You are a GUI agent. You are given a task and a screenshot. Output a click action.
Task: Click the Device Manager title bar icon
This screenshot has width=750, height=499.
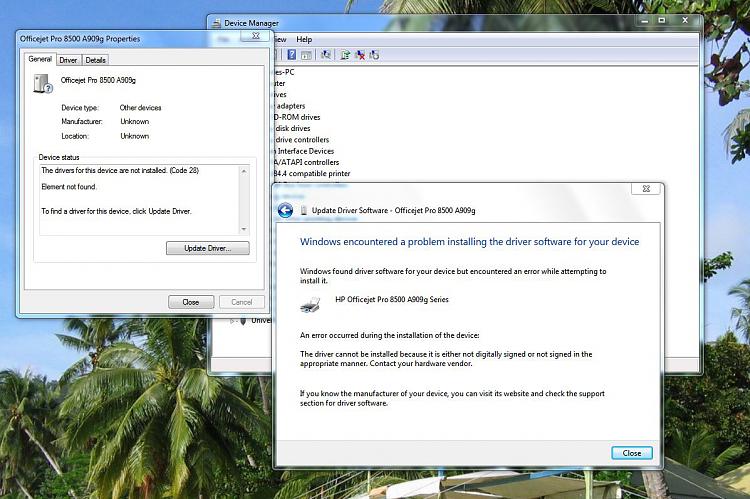click(217, 23)
